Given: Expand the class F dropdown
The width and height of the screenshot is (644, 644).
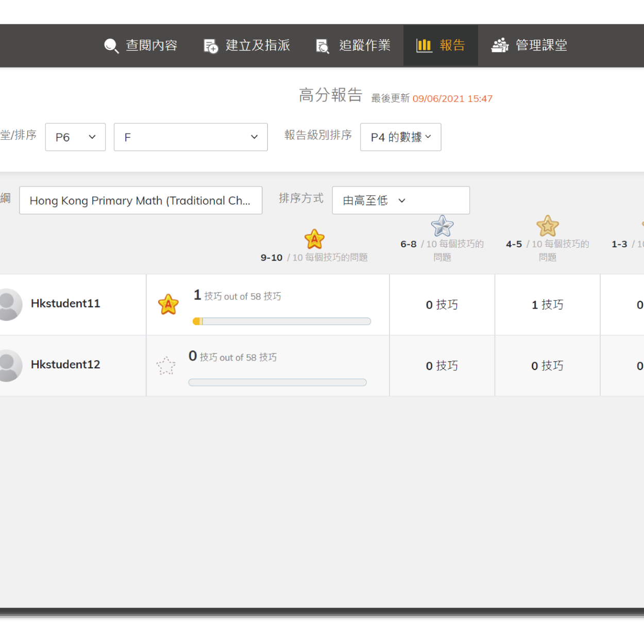Looking at the screenshot, I should pyautogui.click(x=191, y=137).
